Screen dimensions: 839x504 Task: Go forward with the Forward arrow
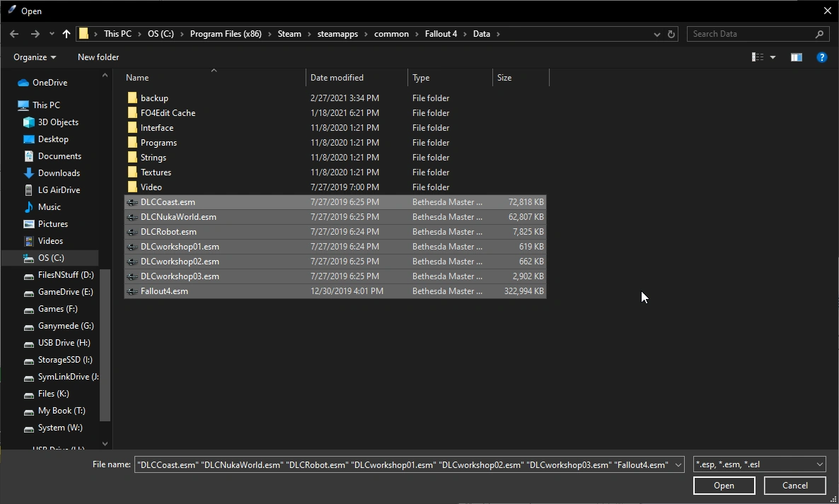click(35, 34)
